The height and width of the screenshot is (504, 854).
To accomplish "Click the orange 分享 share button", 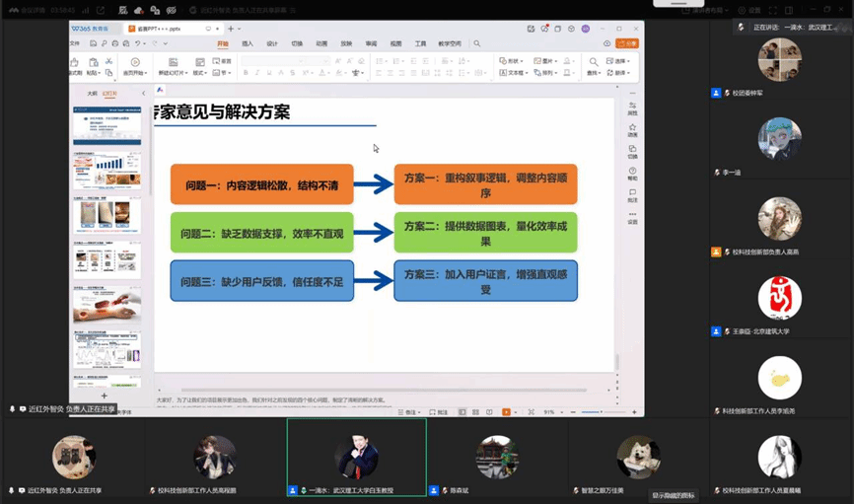I will click(x=626, y=43).
